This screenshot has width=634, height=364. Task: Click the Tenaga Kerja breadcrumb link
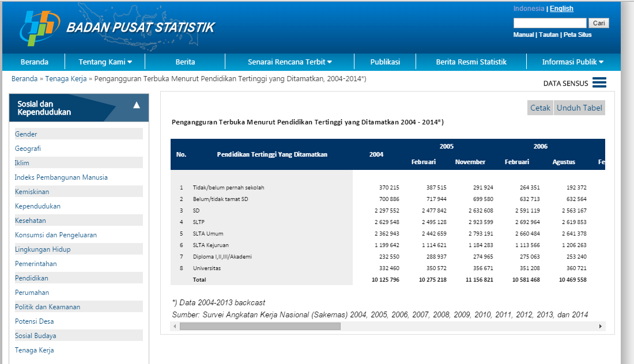(x=66, y=79)
